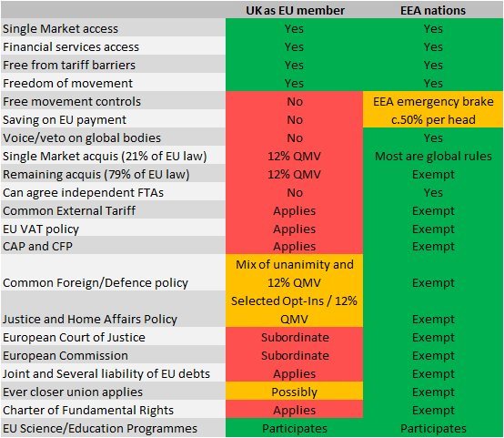Click 'EU Science/Education Programmes' row label
This screenshot has height=438, width=504.
click(100, 428)
